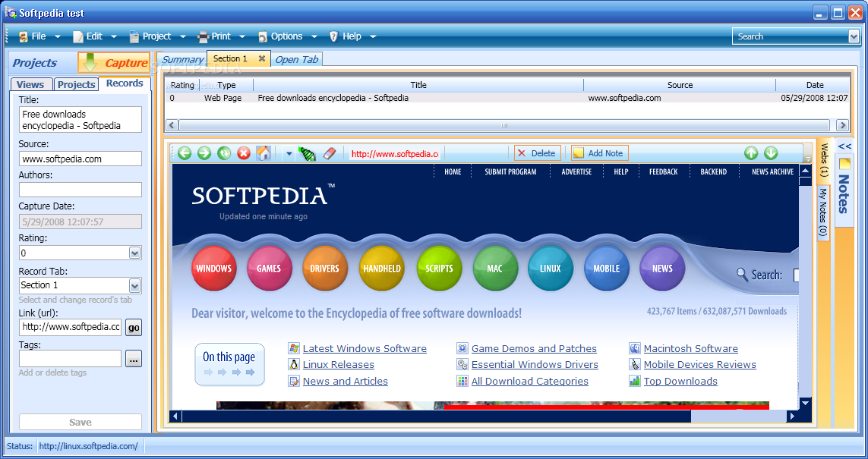
Task: Click the GAMES category bubble
Action: pyautogui.click(x=269, y=269)
